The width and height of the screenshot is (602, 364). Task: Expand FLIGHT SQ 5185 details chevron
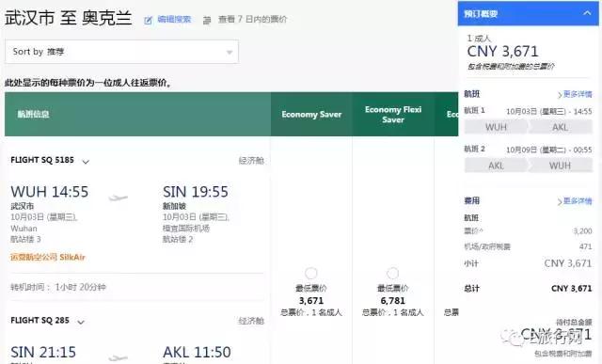click(86, 162)
